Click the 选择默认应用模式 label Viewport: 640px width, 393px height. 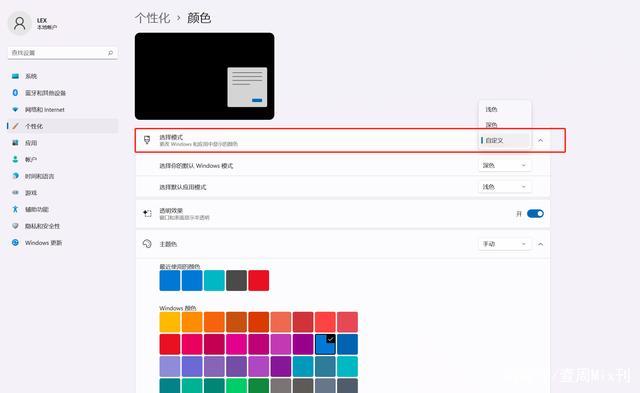click(182, 187)
